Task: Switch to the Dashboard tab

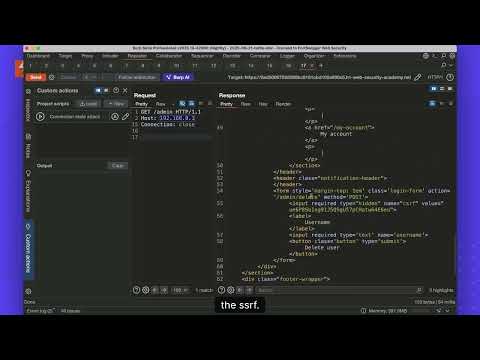Action: pyautogui.click(x=38, y=56)
